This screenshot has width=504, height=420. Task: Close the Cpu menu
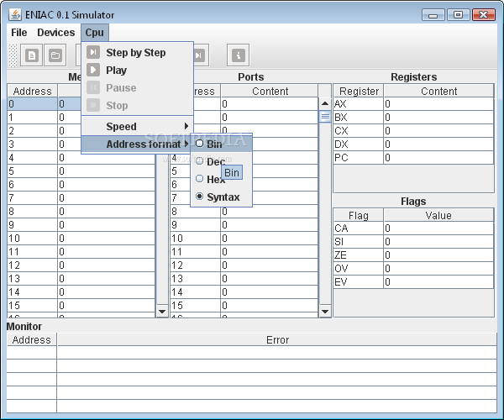point(94,33)
